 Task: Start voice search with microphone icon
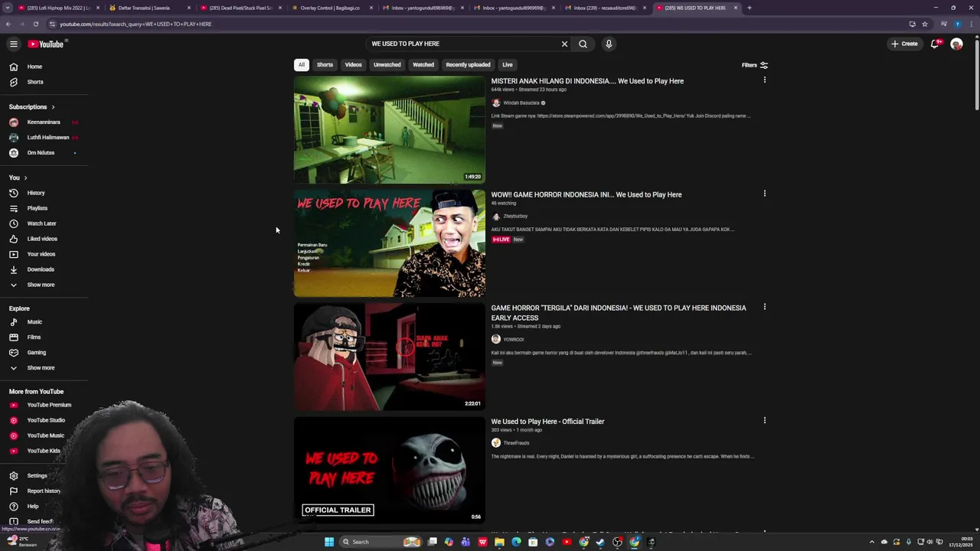[609, 44]
